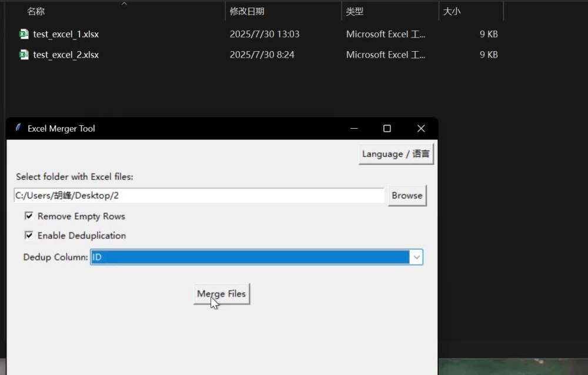Select the test_excel_1.xlsx file name
The height and width of the screenshot is (375, 588).
(x=66, y=34)
